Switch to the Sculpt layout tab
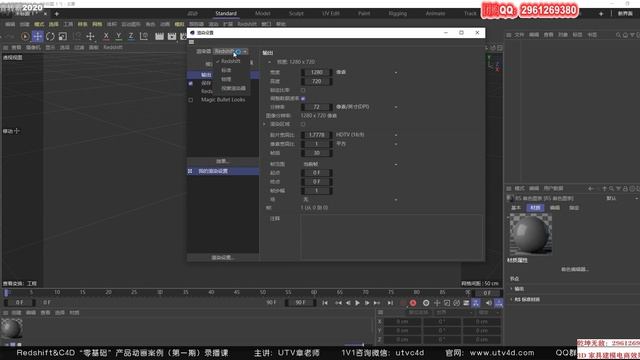 point(296,13)
